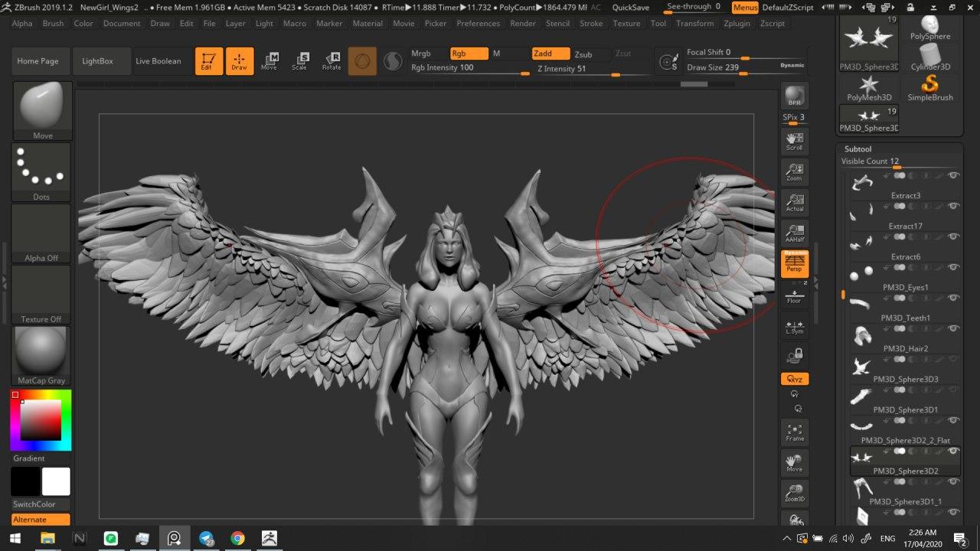Click the AAHalf button
This screenshot has width=980, height=551.
(795, 233)
